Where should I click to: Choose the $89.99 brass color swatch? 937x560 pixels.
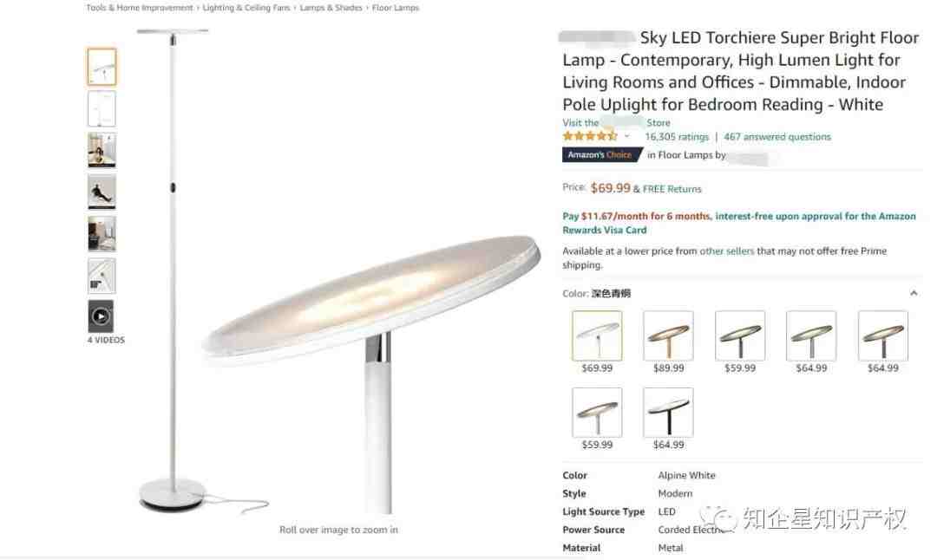668,335
